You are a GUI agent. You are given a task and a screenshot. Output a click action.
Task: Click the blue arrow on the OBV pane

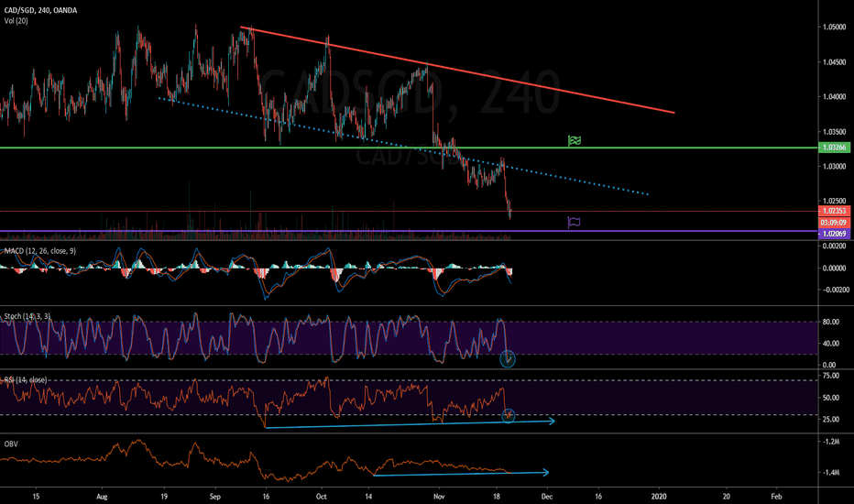point(458,474)
